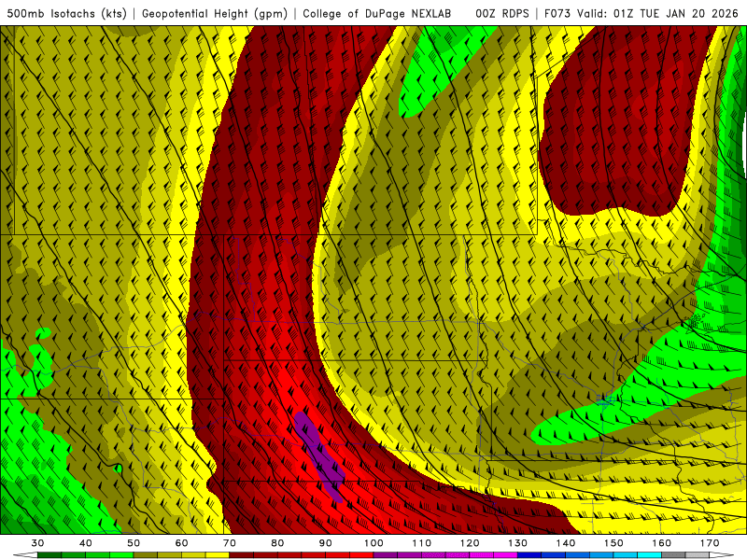Click the '130' legend scale value

coord(518,542)
